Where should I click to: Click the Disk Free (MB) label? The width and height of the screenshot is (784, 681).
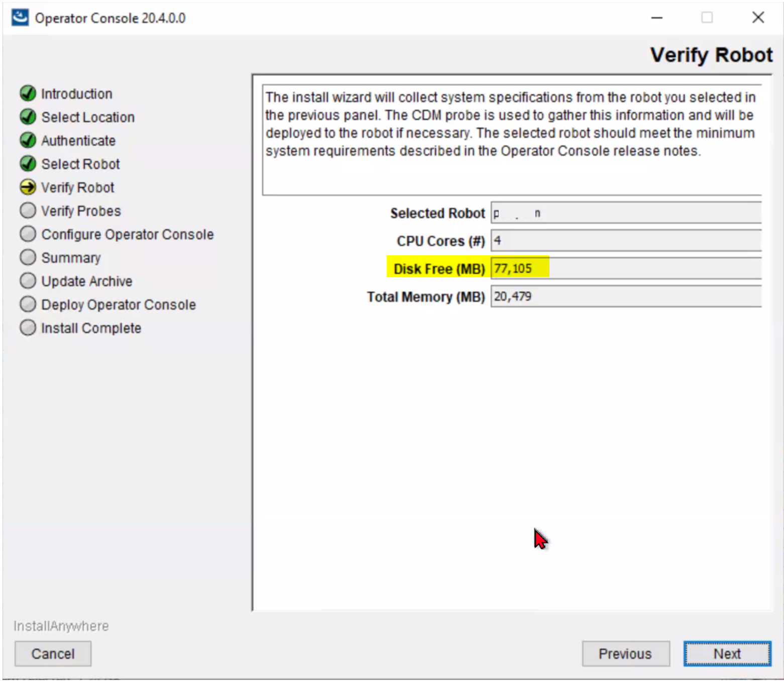click(439, 269)
